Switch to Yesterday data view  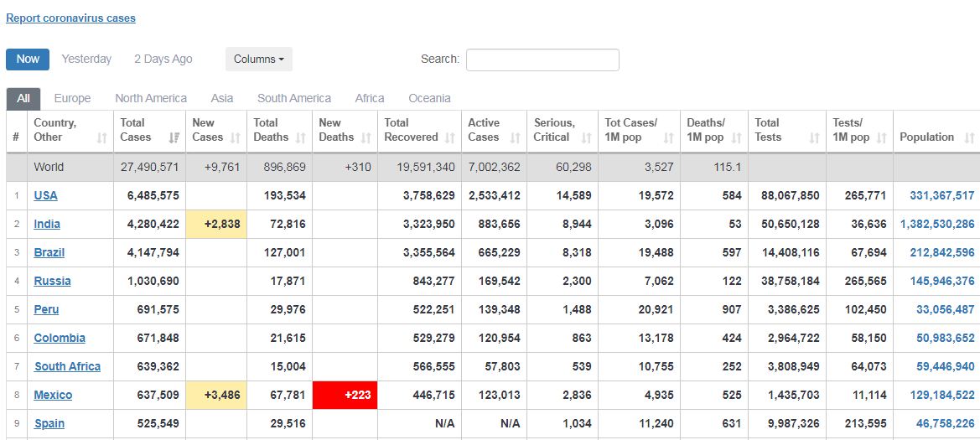click(86, 60)
